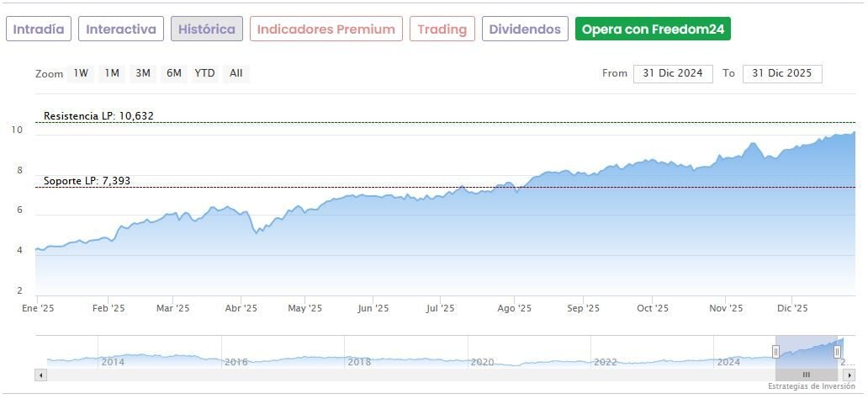Viewport: 868px width, 399px height.
Task: Apply YTD zoom range
Action: tap(204, 73)
